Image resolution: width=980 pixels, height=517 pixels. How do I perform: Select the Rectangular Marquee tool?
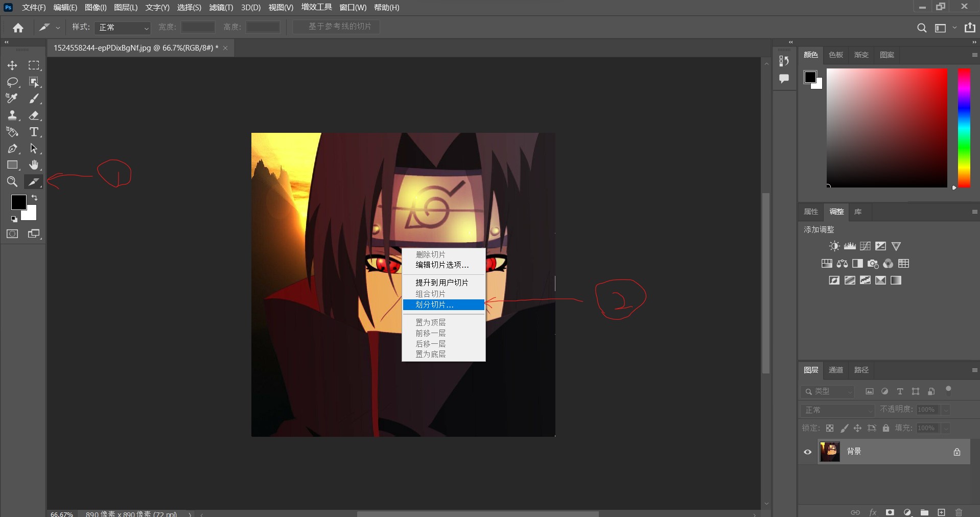[x=34, y=65]
